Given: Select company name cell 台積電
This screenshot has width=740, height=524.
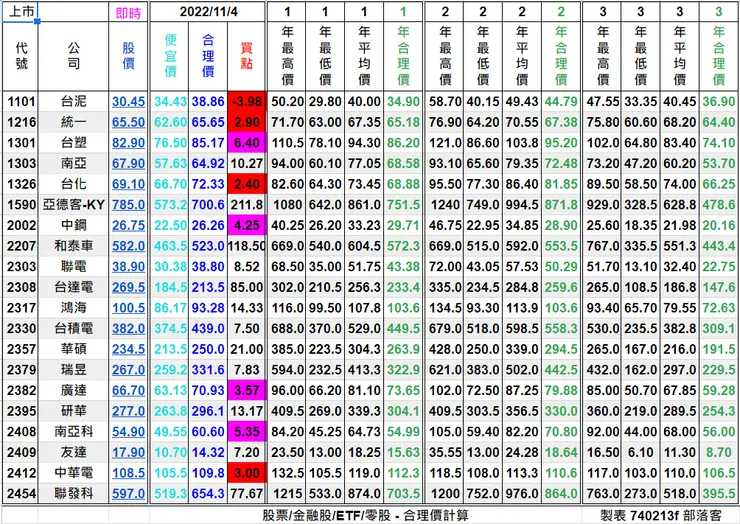Looking at the screenshot, I should coord(73,329).
